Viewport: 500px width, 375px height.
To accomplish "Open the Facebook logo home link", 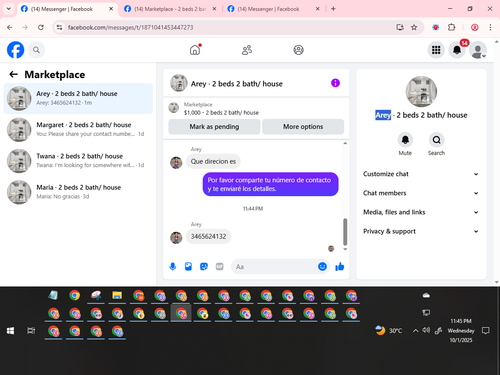I will 15,50.
